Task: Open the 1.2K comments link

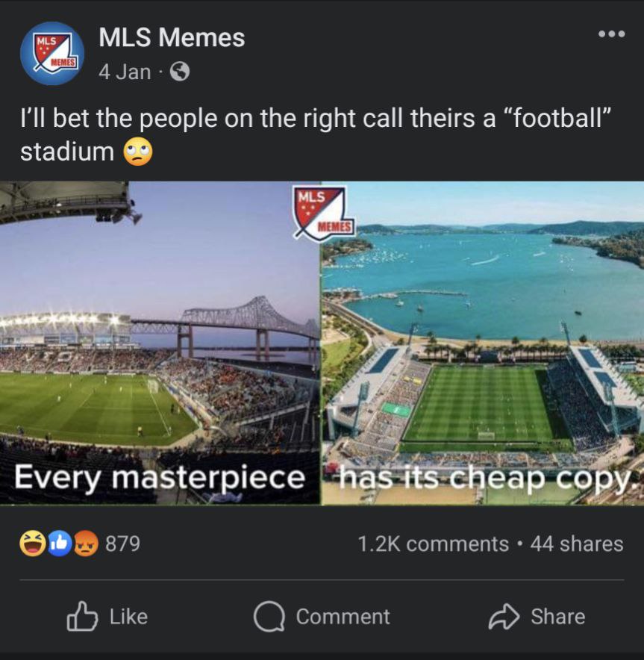Action: (434, 544)
